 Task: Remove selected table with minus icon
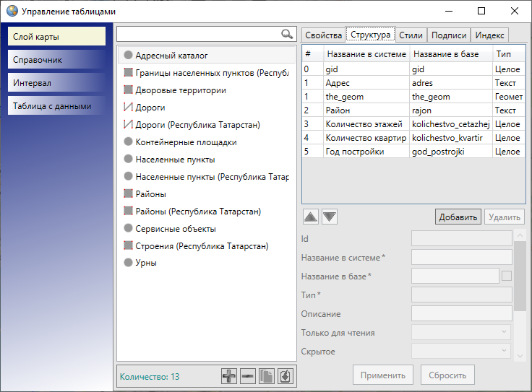click(x=248, y=376)
